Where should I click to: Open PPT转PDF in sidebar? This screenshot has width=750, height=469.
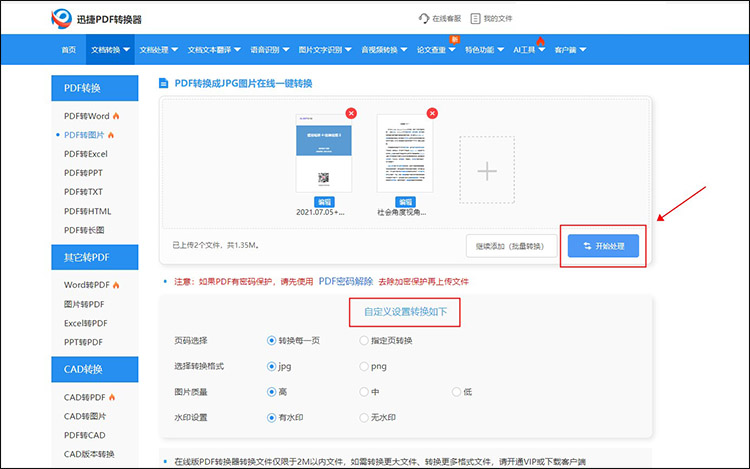pyautogui.click(x=83, y=342)
